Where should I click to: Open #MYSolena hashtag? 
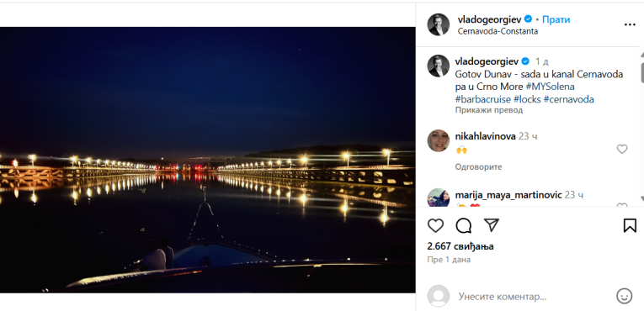pos(550,87)
